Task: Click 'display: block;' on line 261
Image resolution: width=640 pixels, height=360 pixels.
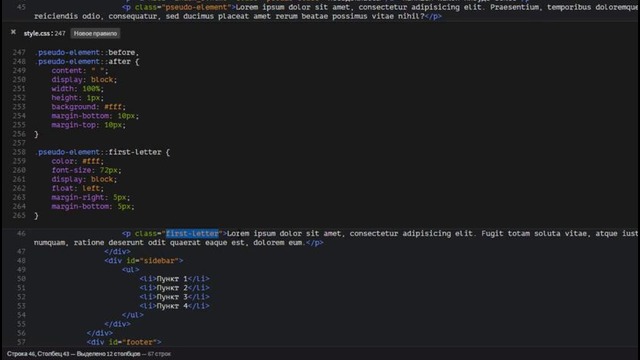Action: [x=84, y=179]
